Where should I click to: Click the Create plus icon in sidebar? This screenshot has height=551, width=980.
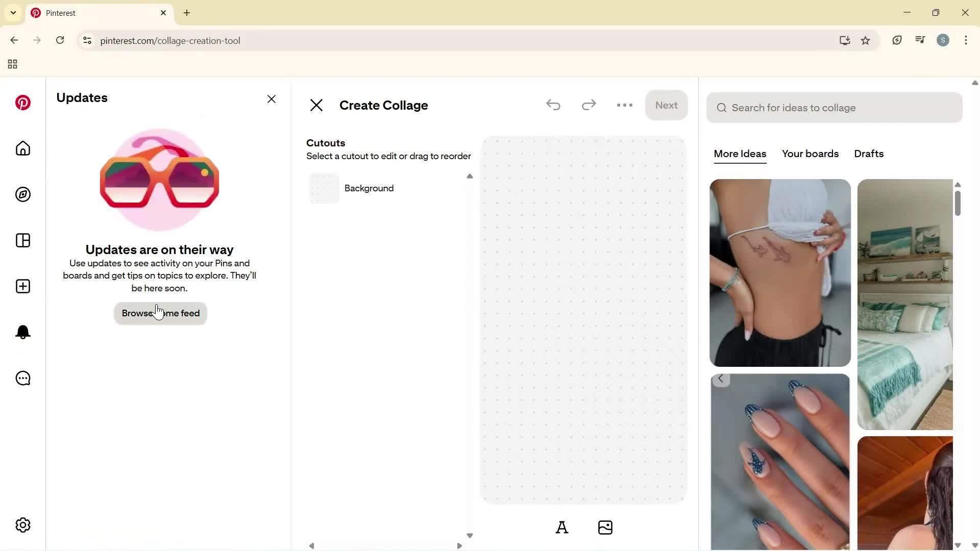point(22,286)
